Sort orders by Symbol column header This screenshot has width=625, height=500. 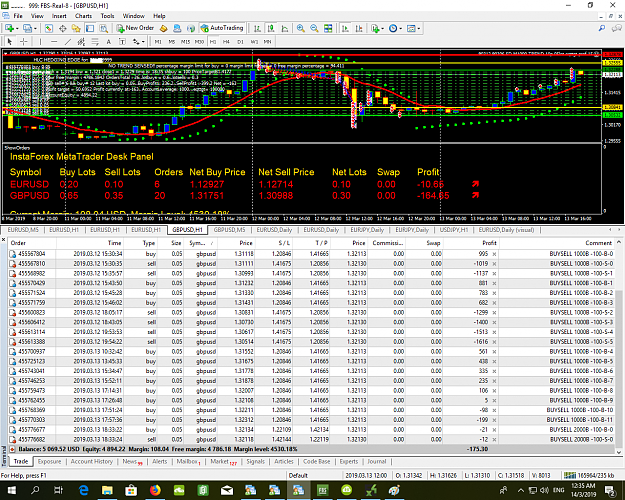coord(200,243)
